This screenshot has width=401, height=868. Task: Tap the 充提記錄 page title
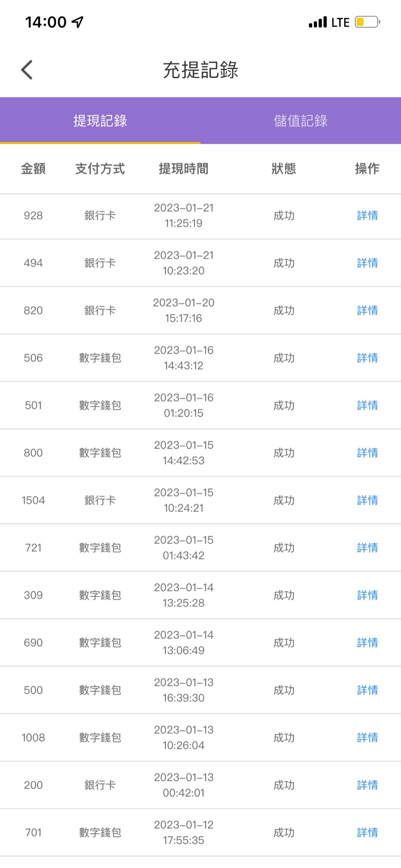[200, 70]
